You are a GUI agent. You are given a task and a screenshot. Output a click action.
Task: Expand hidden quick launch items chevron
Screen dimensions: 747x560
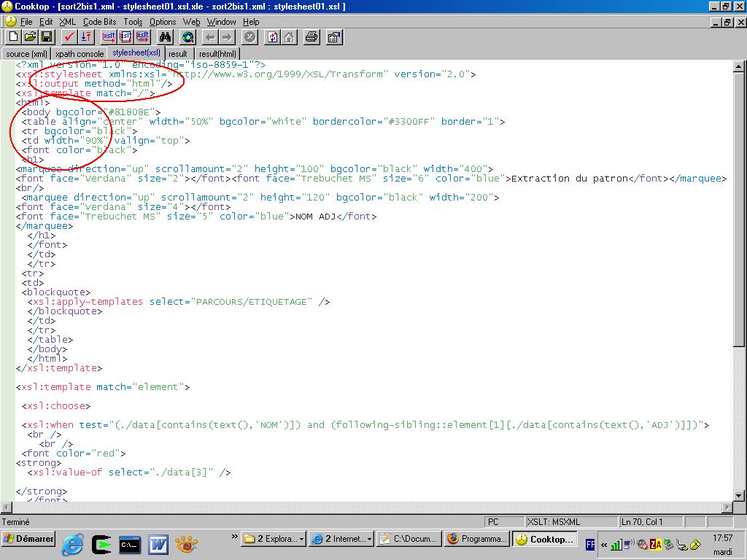(234, 537)
